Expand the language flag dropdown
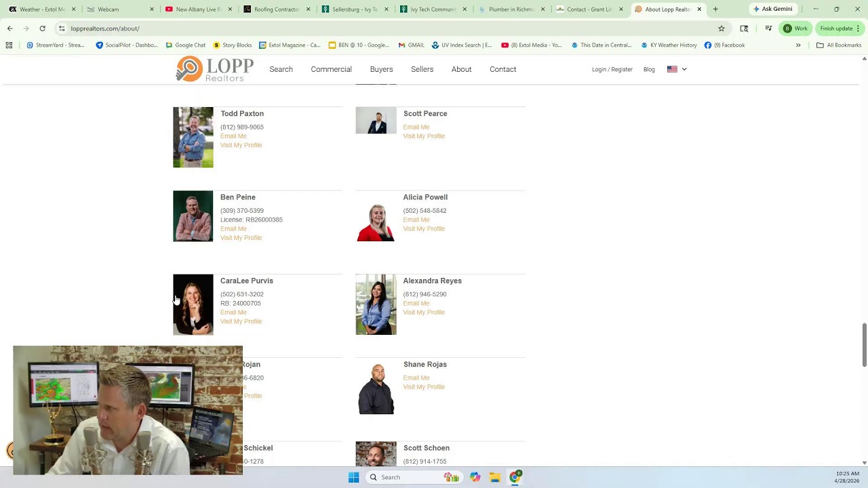 (677, 69)
